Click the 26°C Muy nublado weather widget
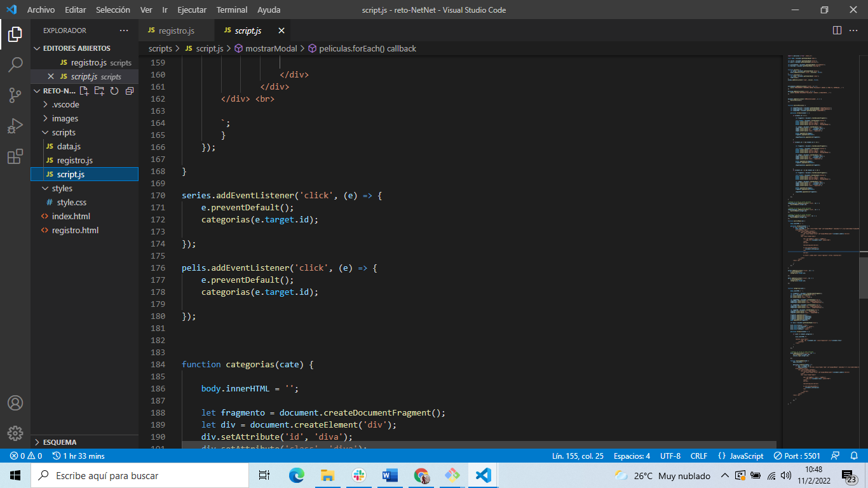This screenshot has height=488, width=868. point(662,475)
